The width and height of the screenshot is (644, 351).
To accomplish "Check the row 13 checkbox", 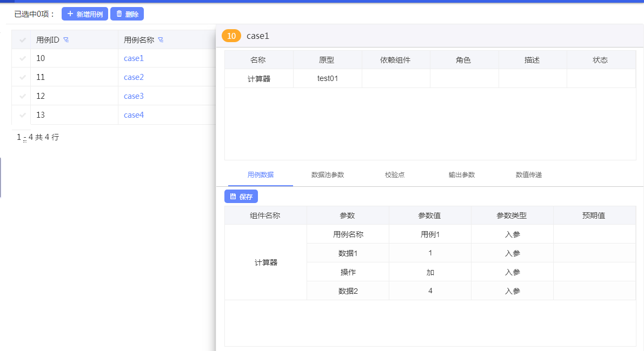I will 22,115.
